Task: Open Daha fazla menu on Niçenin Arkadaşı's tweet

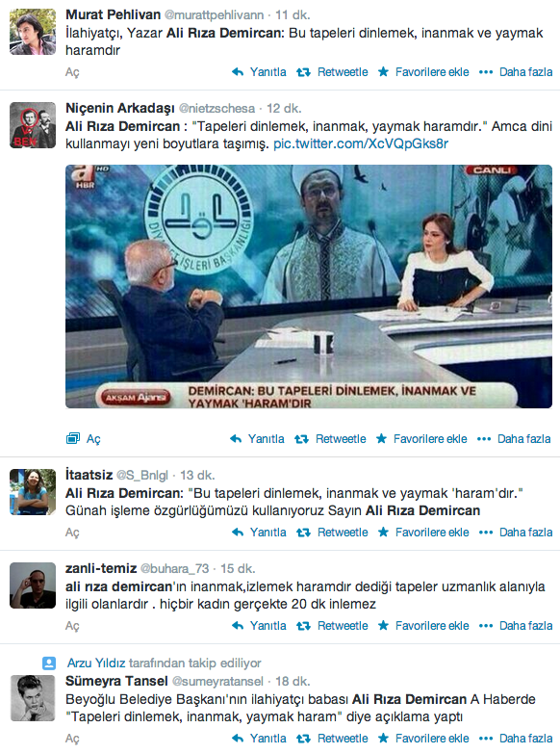Action: point(524,439)
